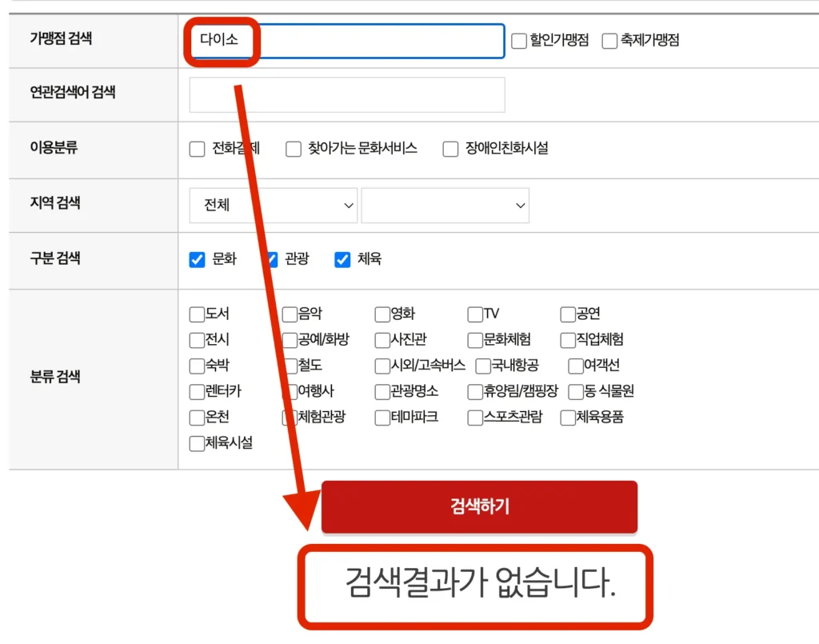The image size is (819, 644).
Task: Select the 영화 category checkbox
Action: (x=382, y=314)
